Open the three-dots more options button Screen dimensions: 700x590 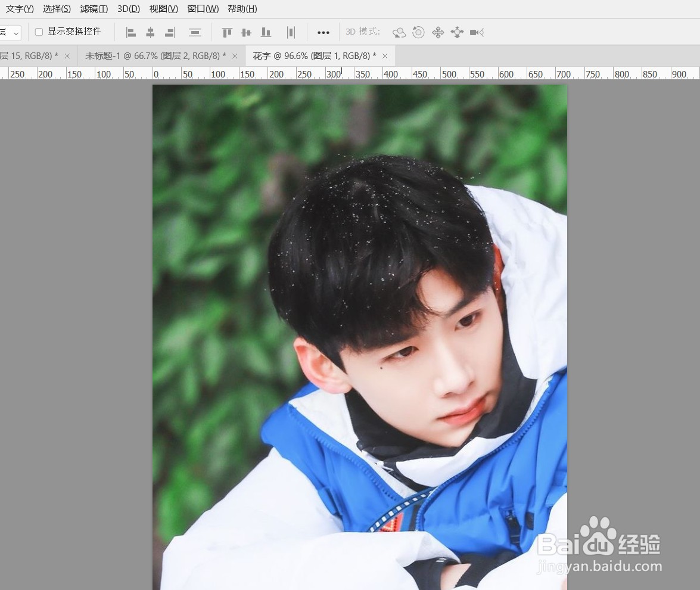coord(323,33)
